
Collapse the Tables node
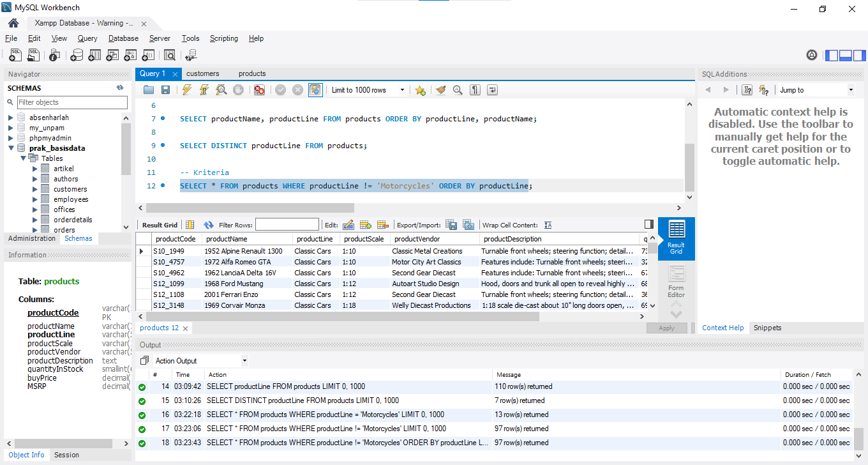tap(23, 158)
